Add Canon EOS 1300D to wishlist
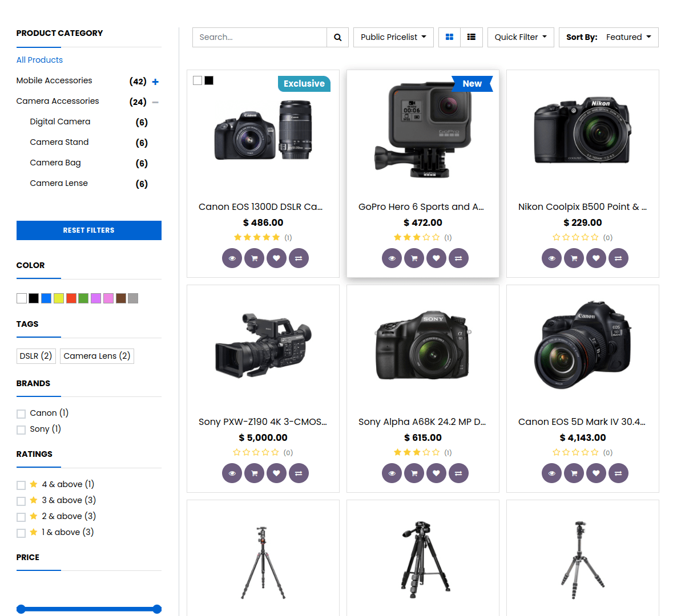Image resolution: width=685 pixels, height=616 pixels. coord(276,258)
